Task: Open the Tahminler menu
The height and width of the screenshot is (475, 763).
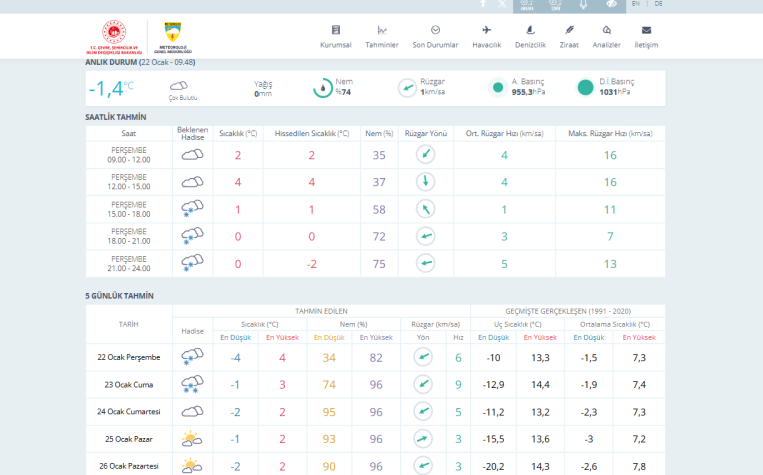Action: (382, 36)
